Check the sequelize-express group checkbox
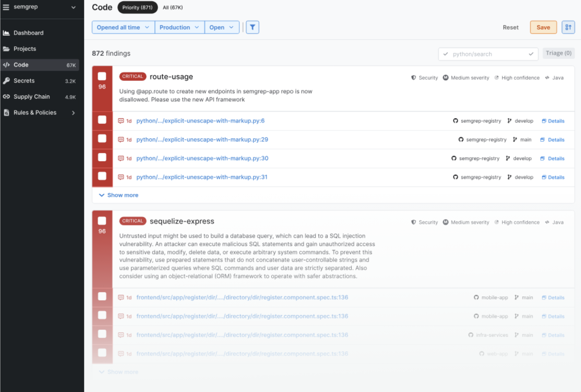The height and width of the screenshot is (392, 581). point(102,221)
